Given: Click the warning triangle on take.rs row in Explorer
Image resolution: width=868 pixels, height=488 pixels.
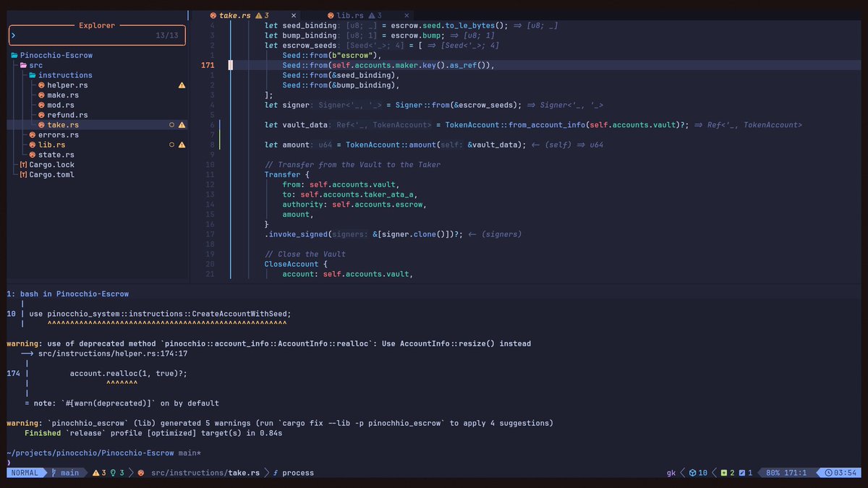Looking at the screenshot, I should [182, 125].
